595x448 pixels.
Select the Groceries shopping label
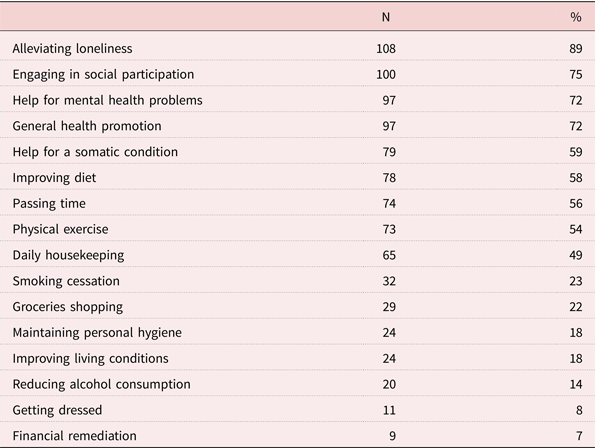click(x=68, y=307)
